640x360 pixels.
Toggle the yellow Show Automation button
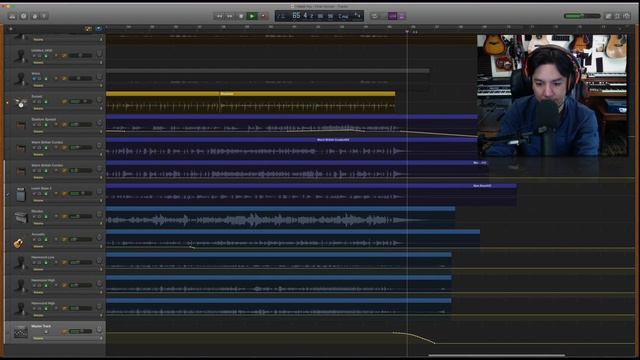click(x=88, y=29)
